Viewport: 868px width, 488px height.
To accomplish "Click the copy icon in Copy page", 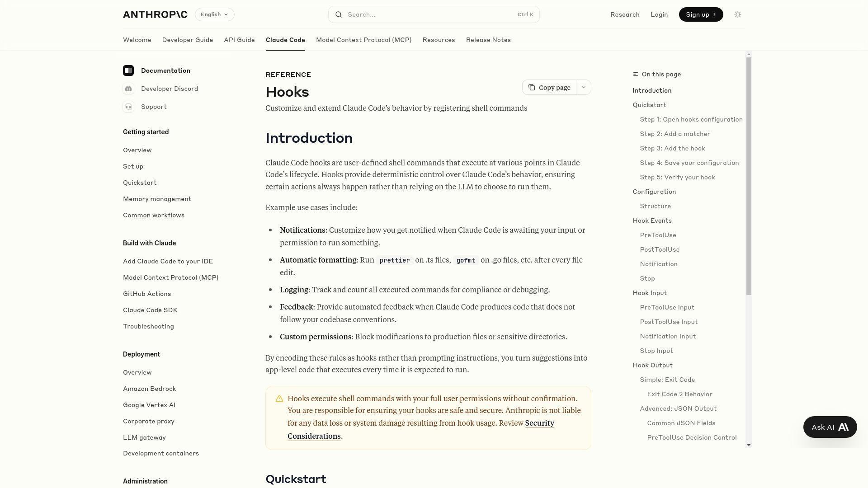I will click(532, 87).
